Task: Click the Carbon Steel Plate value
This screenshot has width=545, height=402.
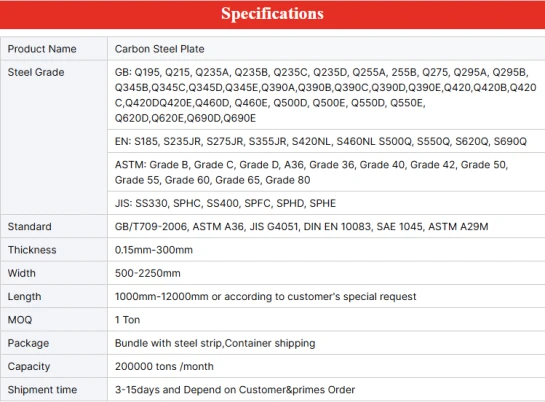Action: [160, 49]
